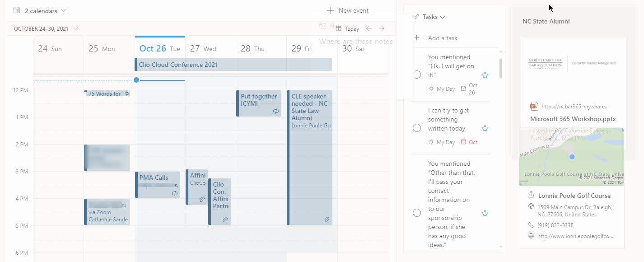Click the plus icon to add a task

(417, 38)
